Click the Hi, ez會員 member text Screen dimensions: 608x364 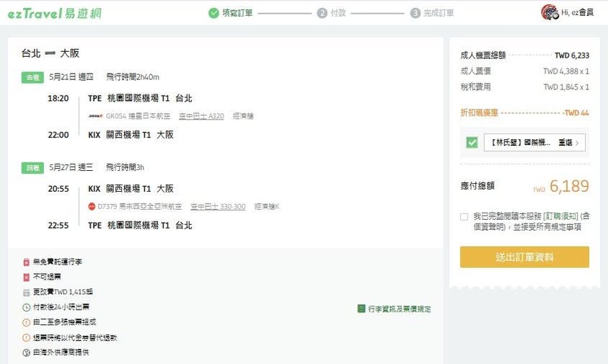[577, 13]
